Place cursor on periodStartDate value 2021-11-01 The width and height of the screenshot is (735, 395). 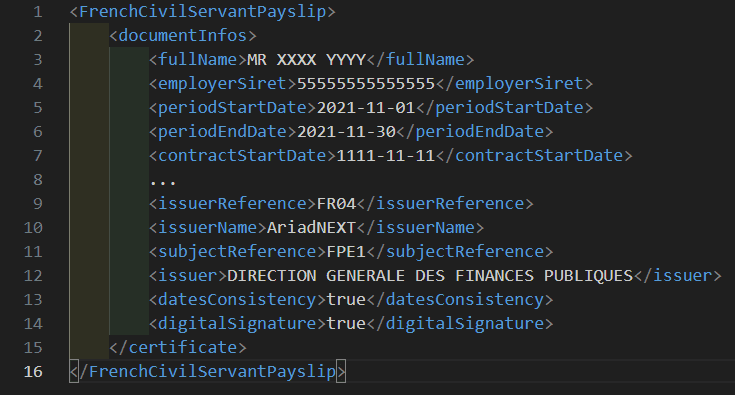tap(366, 108)
